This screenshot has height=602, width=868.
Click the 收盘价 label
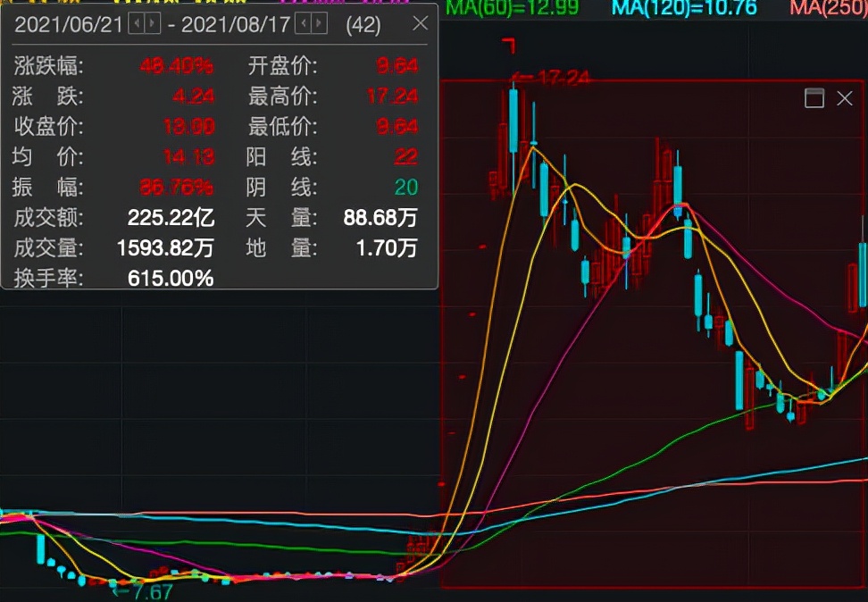point(49,126)
